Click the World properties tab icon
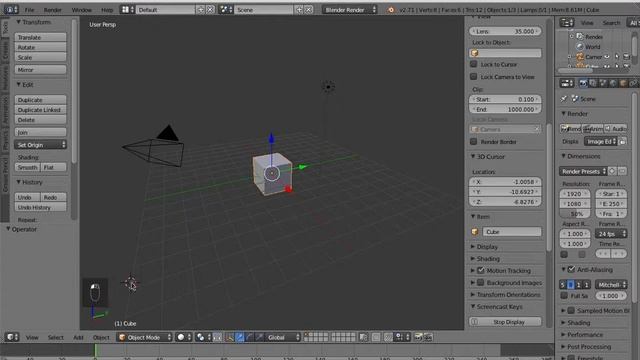 pyautogui.click(x=613, y=83)
